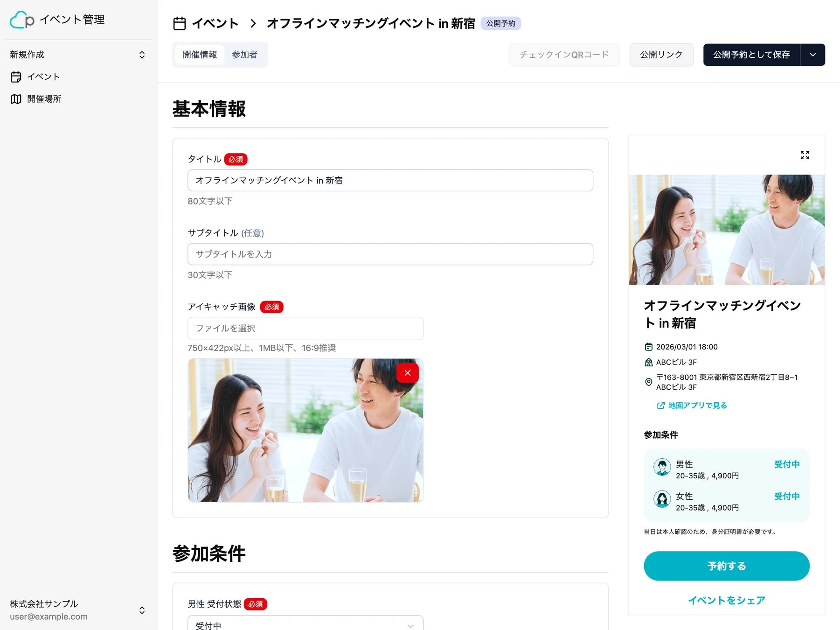Click the calendar icon beside 2026/03/01 18:00
This screenshot has width=840, height=630.
[x=649, y=347]
